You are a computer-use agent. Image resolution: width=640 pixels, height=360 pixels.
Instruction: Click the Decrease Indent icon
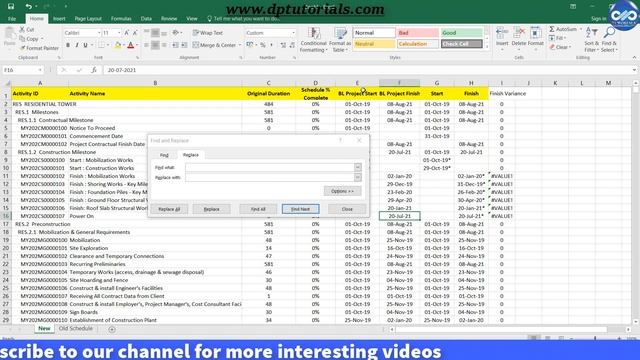(175, 45)
